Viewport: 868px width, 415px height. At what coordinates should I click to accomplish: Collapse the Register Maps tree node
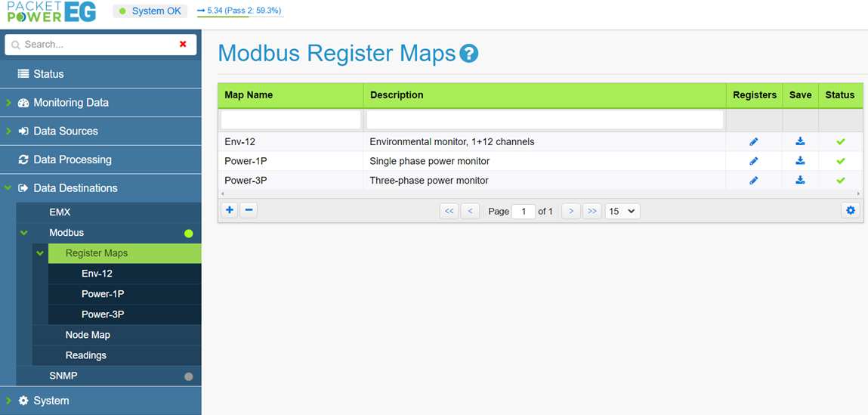point(40,253)
